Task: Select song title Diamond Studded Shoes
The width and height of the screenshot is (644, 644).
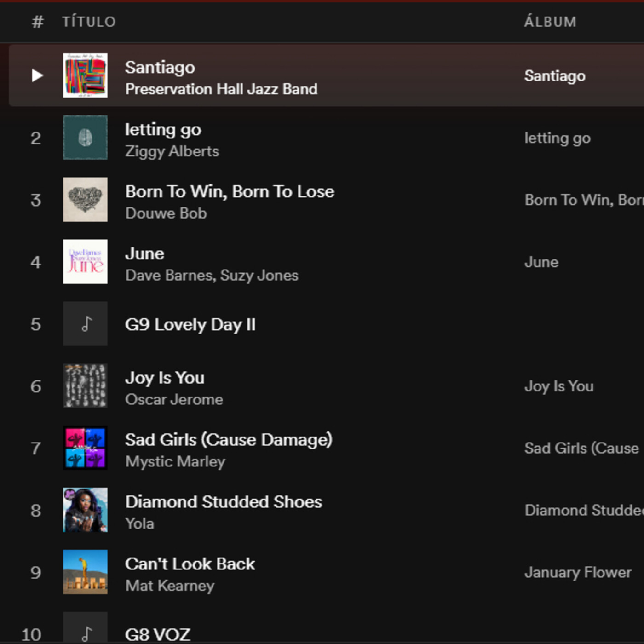Action: 224,502
